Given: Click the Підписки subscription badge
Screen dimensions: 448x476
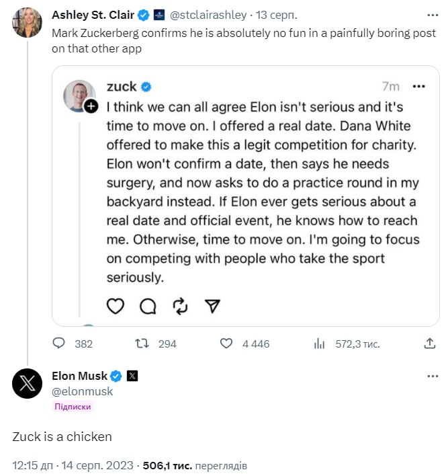Looking at the screenshot, I should point(73,407).
